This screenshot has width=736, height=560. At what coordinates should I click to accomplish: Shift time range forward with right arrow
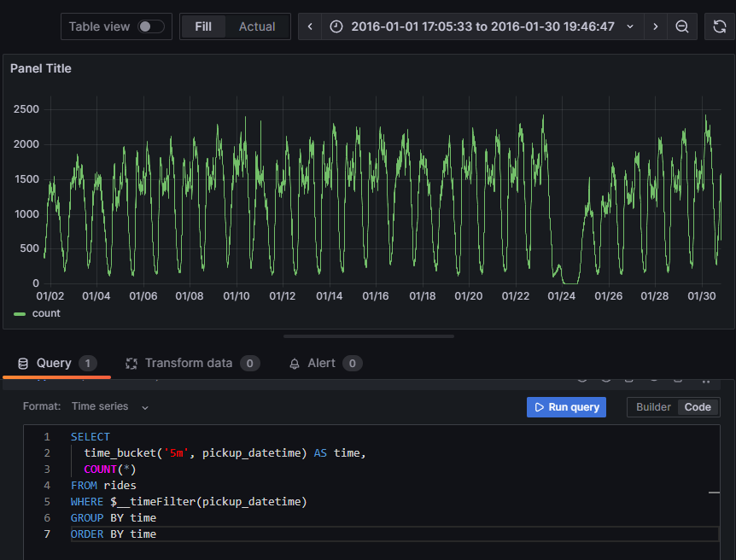pyautogui.click(x=655, y=26)
